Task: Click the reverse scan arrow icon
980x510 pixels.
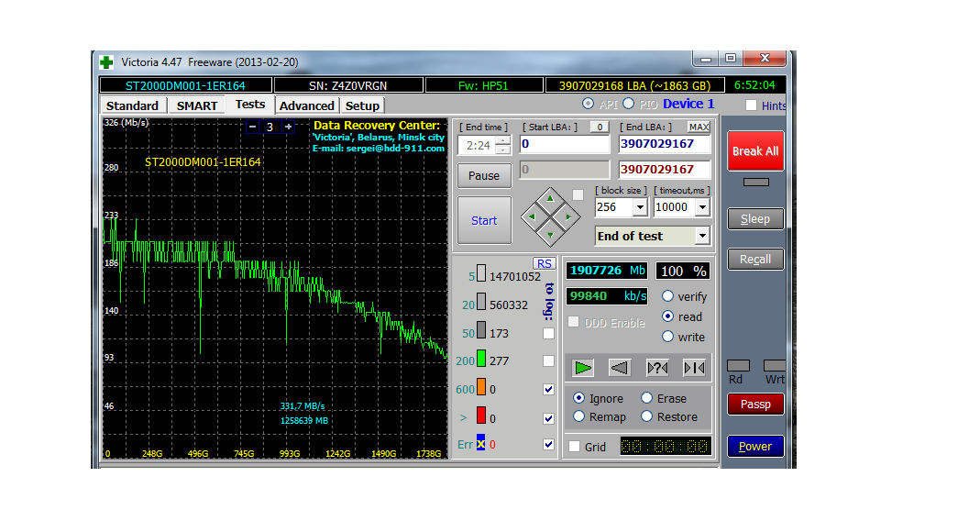Action: coord(620,368)
